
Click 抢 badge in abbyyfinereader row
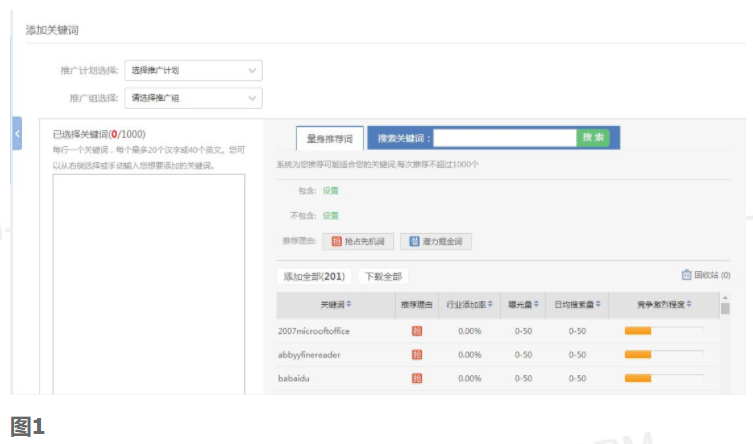pyautogui.click(x=417, y=355)
